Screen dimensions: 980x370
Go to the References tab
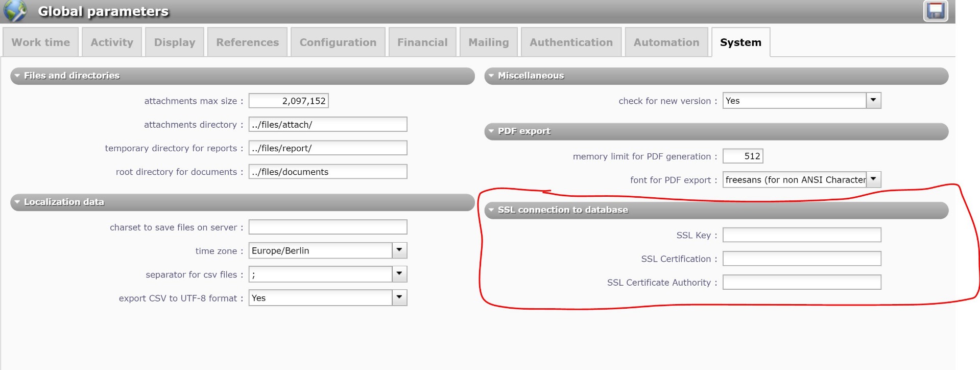(247, 42)
